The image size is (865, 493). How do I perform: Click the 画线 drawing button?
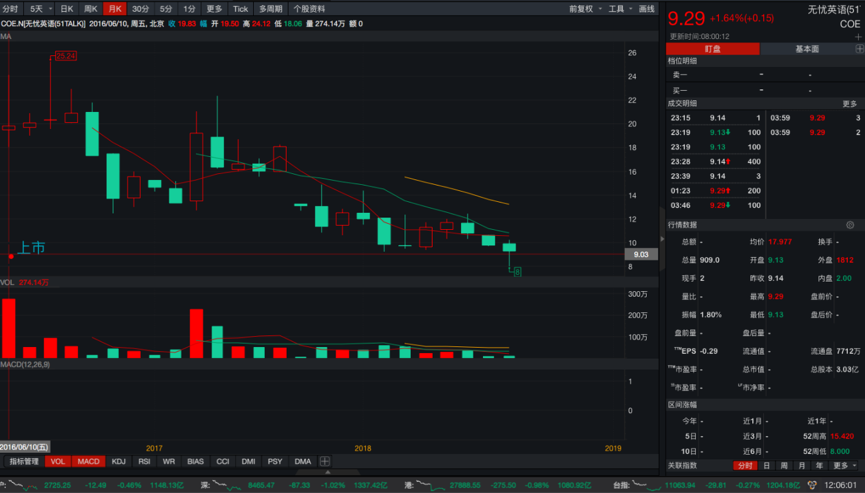point(647,9)
